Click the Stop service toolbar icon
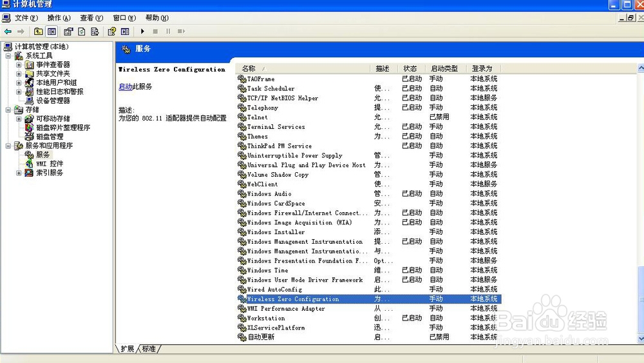The image size is (644, 363). coord(155,31)
